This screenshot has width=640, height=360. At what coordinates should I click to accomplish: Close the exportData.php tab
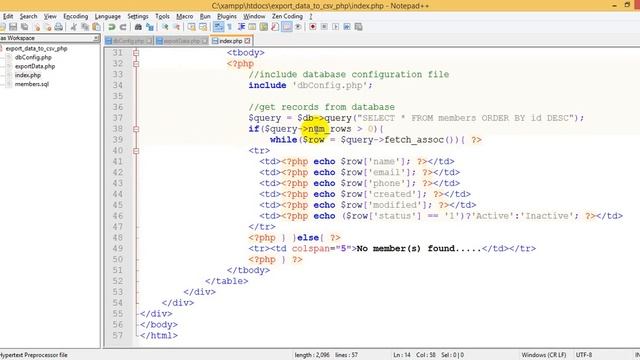pyautogui.click(x=204, y=41)
